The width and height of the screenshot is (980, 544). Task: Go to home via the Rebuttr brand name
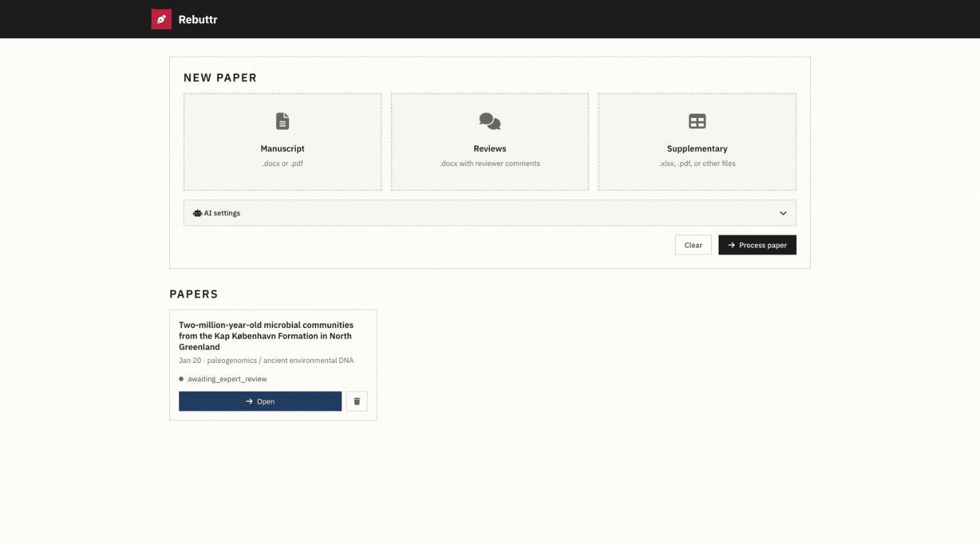tap(198, 20)
